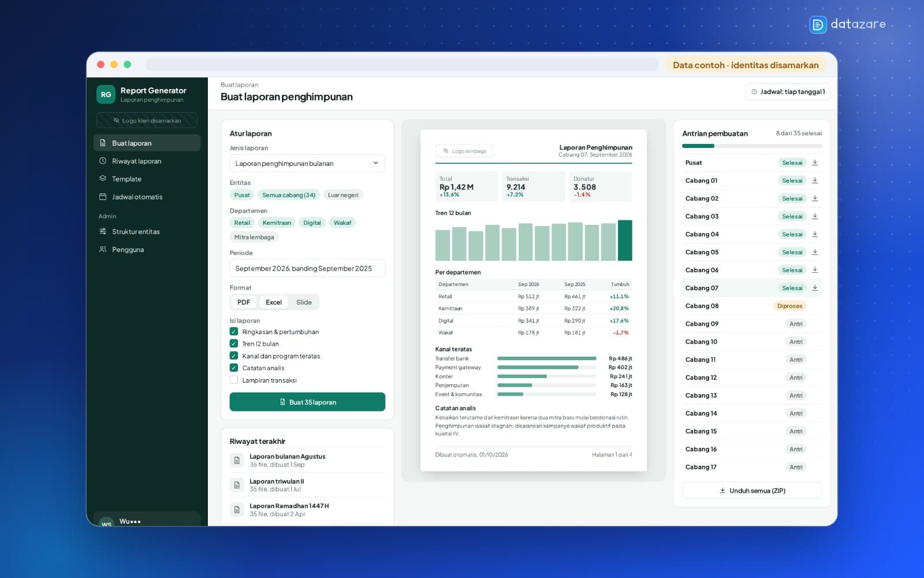Toggle Kanal dan program teratas checkbox
Image resolution: width=924 pixels, height=578 pixels.
tap(234, 356)
